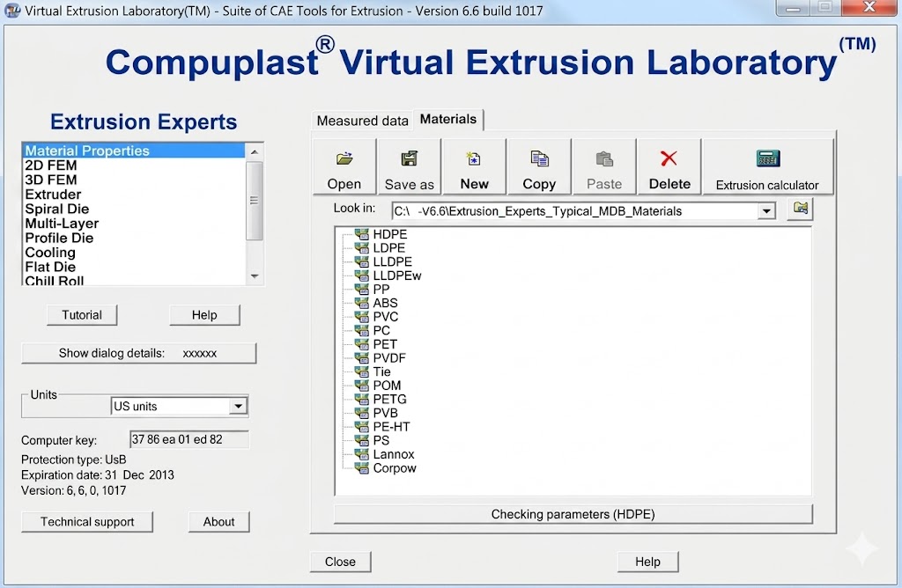Select the HDPE material icon in the tree

coord(362,234)
